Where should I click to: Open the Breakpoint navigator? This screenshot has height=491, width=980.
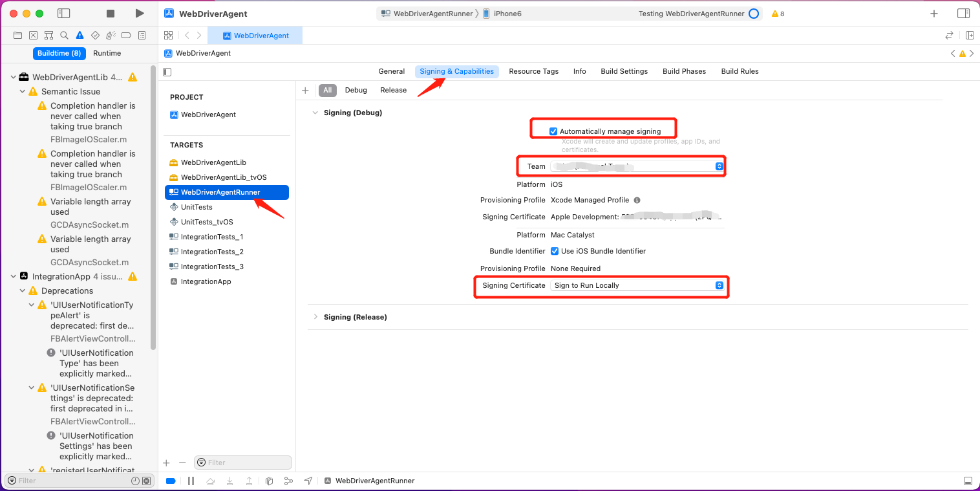tap(126, 35)
